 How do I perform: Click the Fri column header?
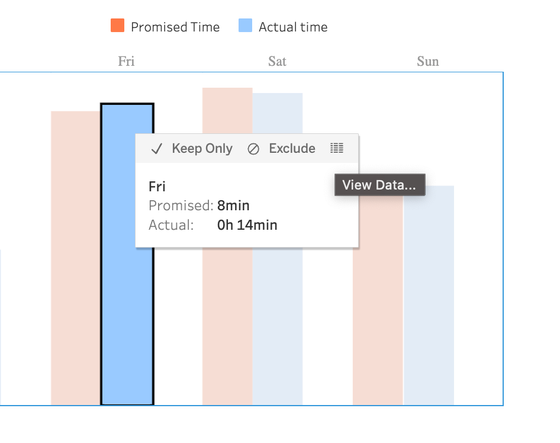(126, 61)
